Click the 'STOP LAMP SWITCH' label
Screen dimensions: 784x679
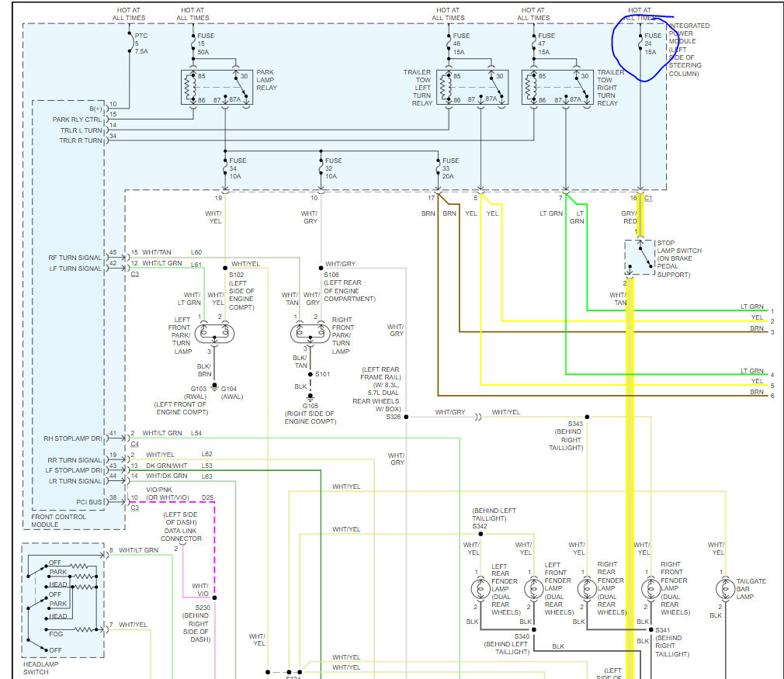[679, 247]
